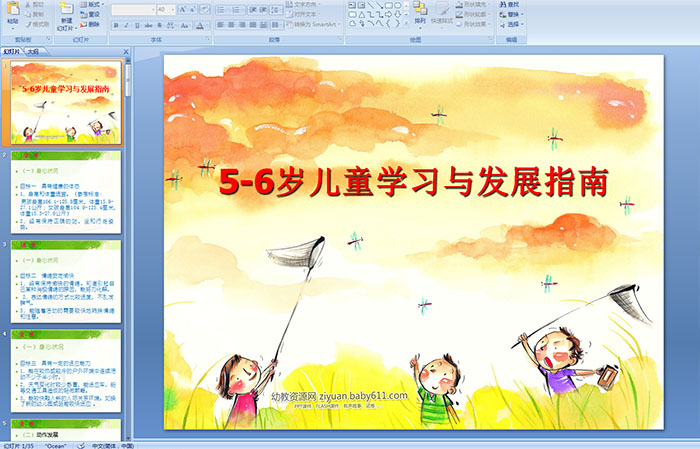Click the Copy (复制) icon
The height and width of the screenshot is (449, 700).
[x=28, y=14]
